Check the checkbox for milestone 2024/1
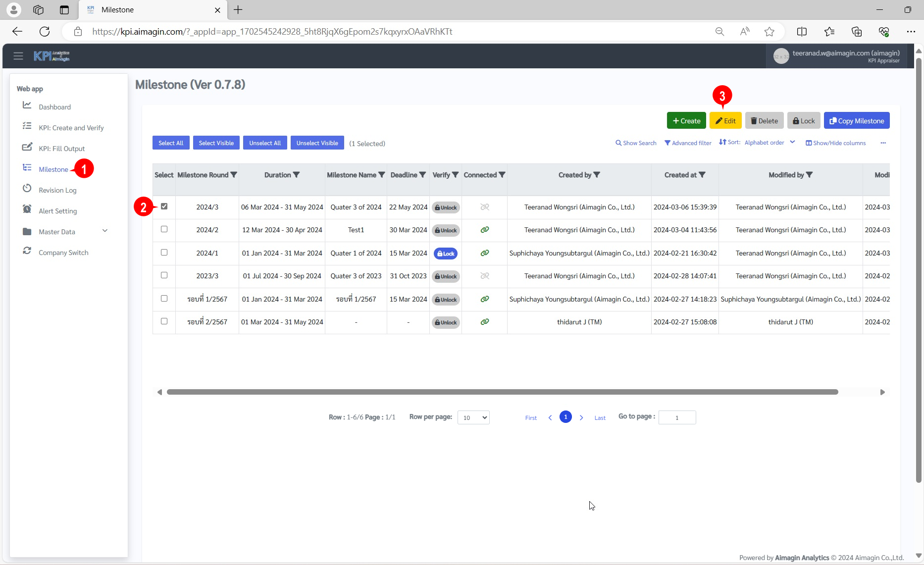Viewport: 924px width, 565px height. (164, 253)
